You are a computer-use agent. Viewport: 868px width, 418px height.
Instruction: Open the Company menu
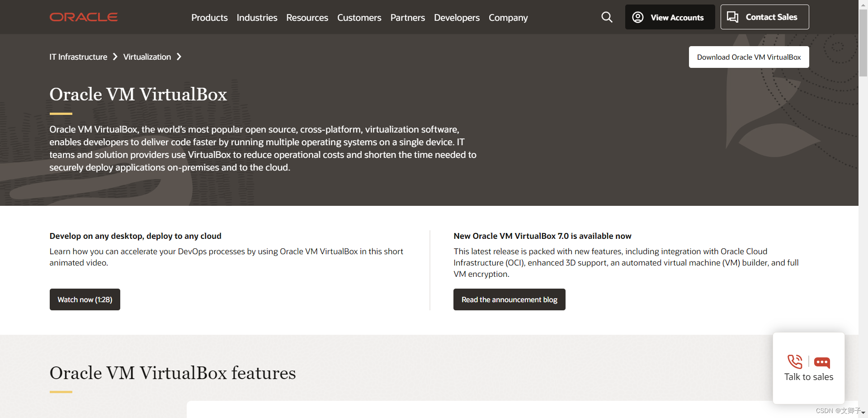tap(508, 18)
